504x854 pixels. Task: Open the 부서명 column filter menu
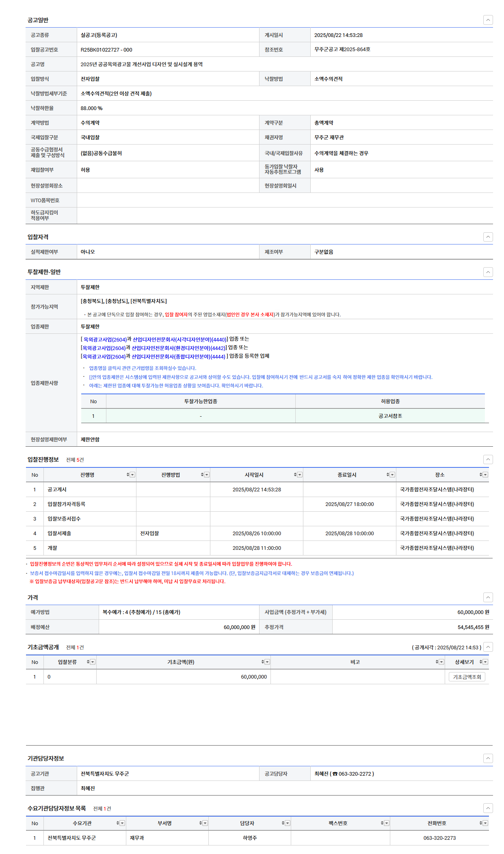205,823
